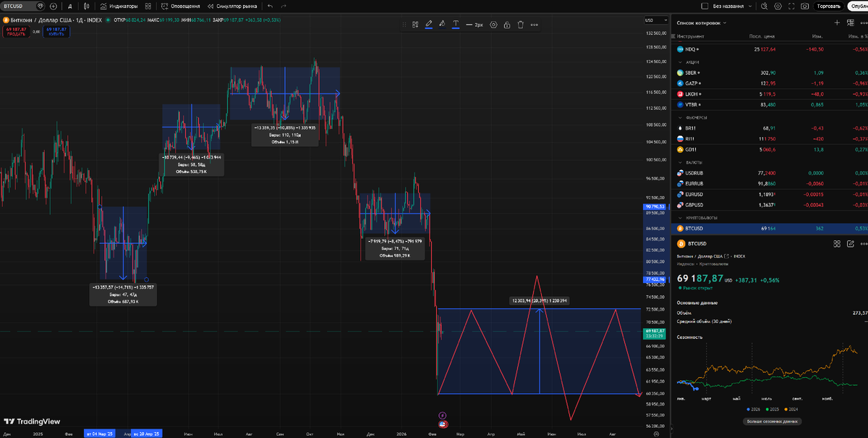Add a symbol to the watchlist
Image resolution: width=868 pixels, height=438 pixels.
coord(837,22)
